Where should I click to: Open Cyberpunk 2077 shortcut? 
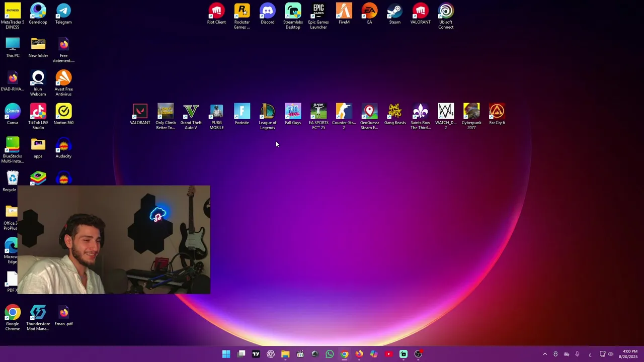pyautogui.click(x=471, y=117)
